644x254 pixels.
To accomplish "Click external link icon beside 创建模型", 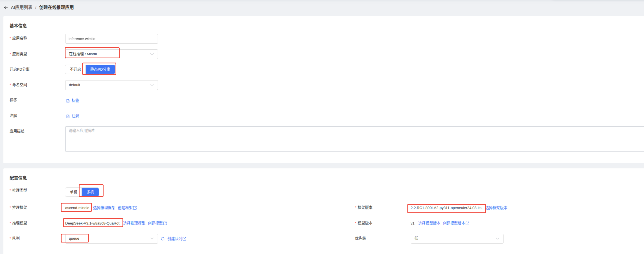I will (x=165, y=223).
